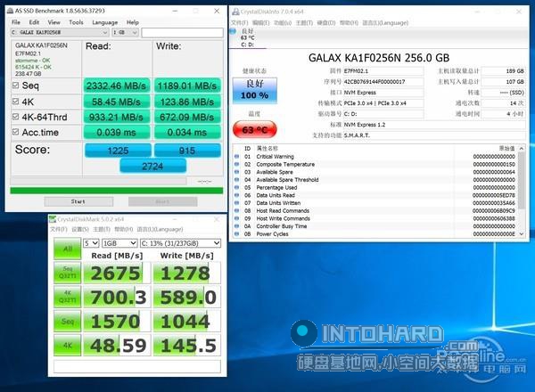Open the Help menu in AS SSD Benchmark
This screenshot has height=392, width=535.
click(x=133, y=22)
